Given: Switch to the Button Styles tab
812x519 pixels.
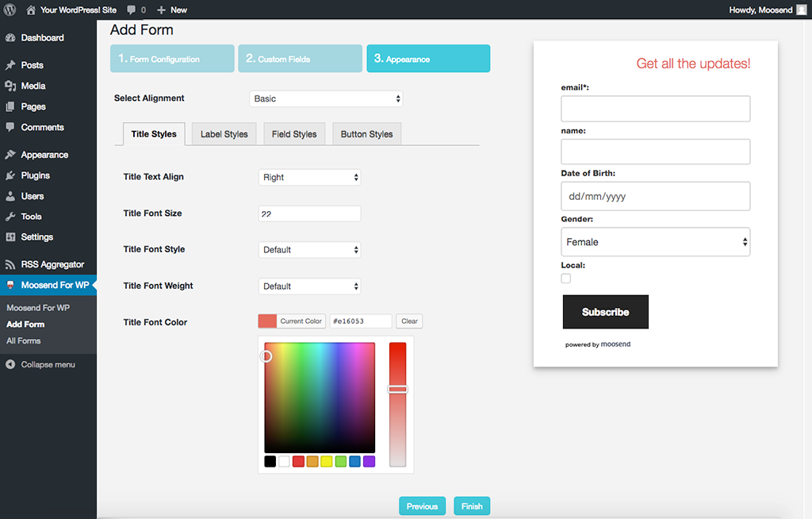Looking at the screenshot, I should [366, 134].
